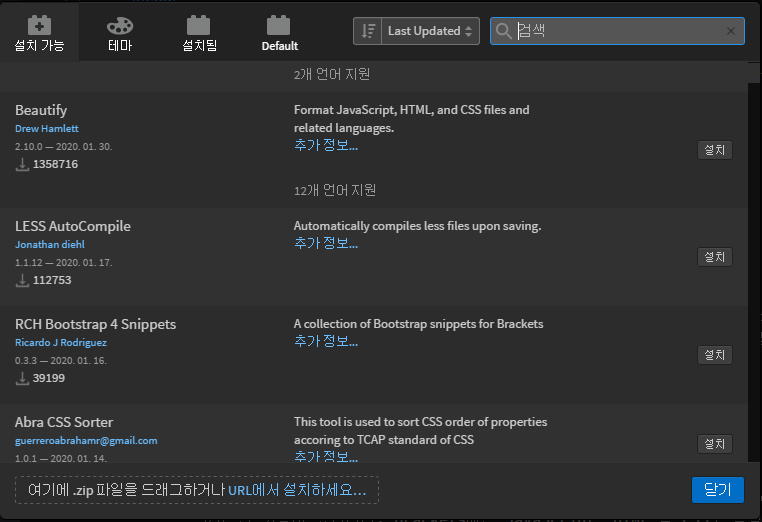Click the 12개 언어 지원 label
The width and height of the screenshot is (762, 522).
pos(335,190)
